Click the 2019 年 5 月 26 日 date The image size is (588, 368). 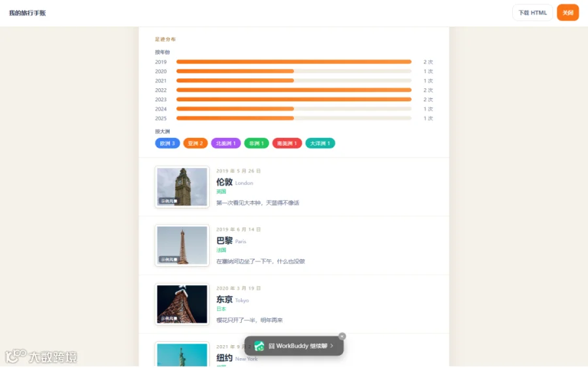238,171
